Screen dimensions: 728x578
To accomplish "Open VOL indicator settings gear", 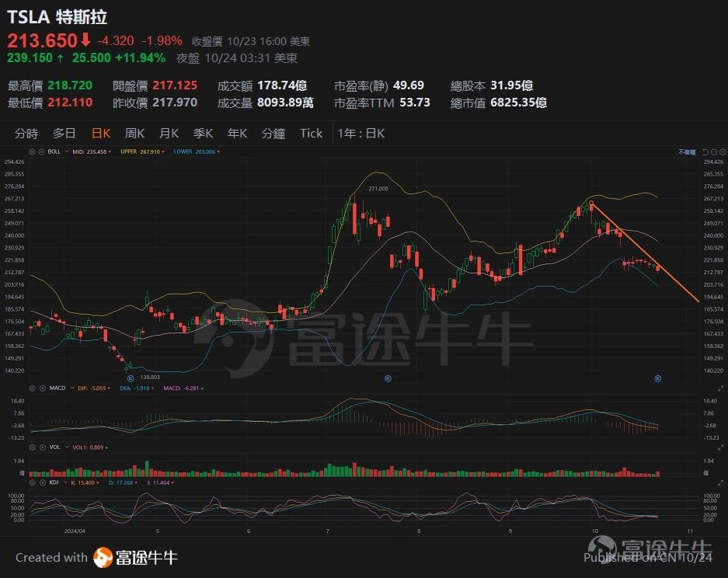I will coord(33,447).
